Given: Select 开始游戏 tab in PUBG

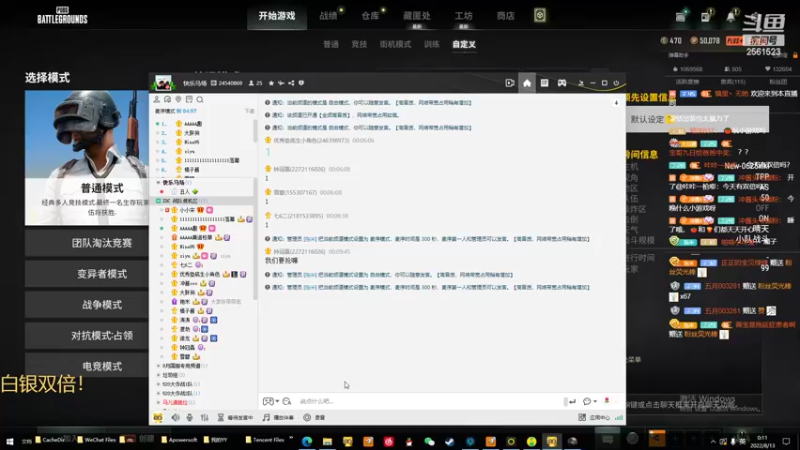Looking at the screenshot, I should point(277,16).
